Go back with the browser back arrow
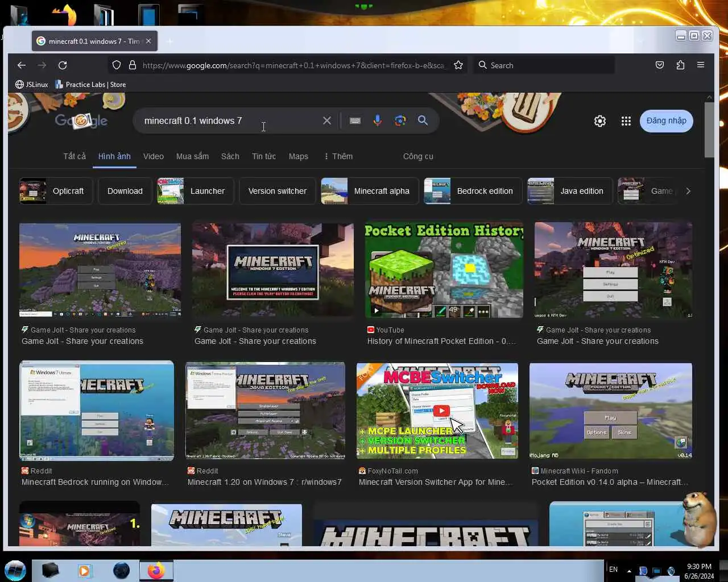728x582 pixels. pyautogui.click(x=22, y=65)
